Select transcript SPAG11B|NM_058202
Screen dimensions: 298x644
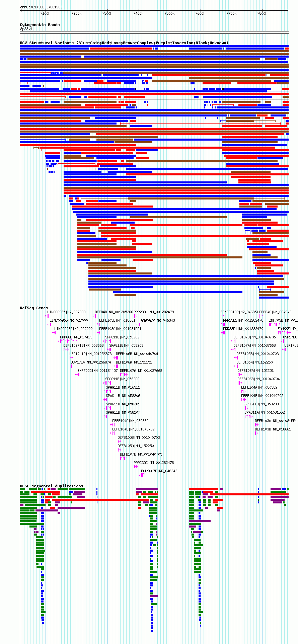122,337
